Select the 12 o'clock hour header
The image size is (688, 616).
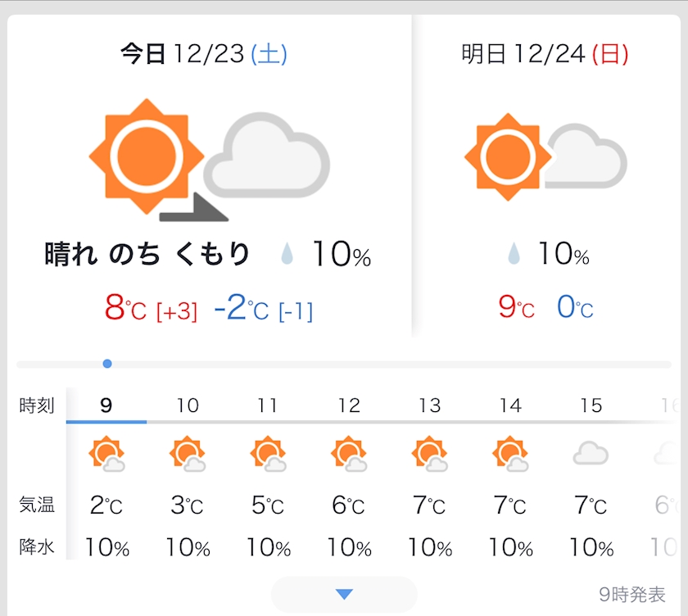349,405
